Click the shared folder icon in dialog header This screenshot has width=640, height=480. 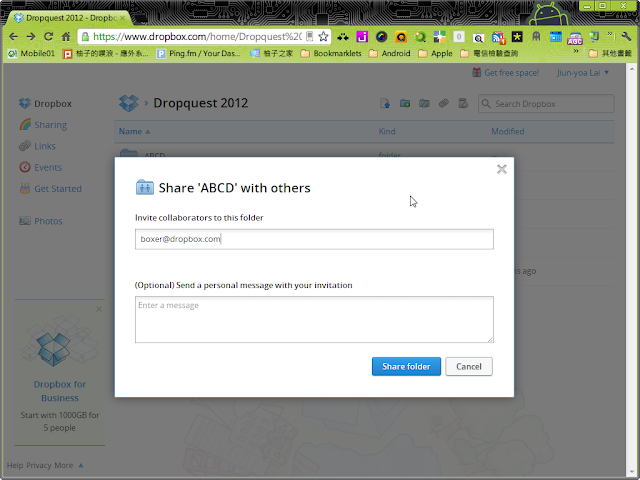click(x=144, y=187)
